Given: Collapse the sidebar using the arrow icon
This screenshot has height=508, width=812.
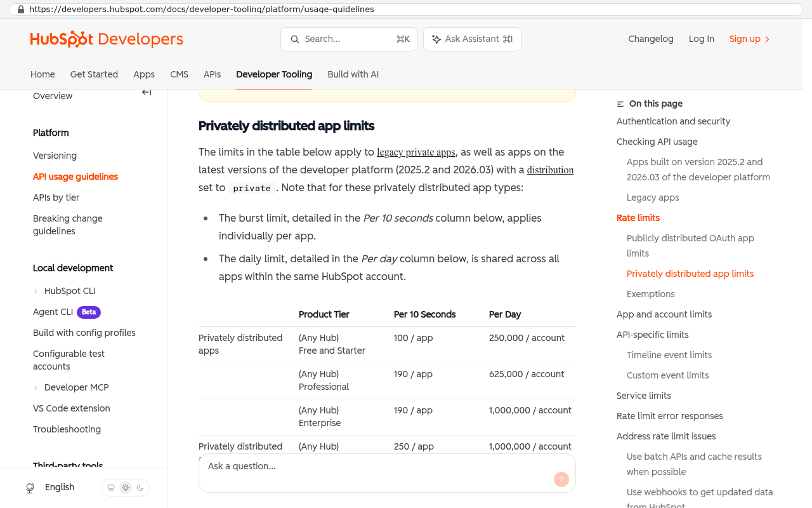Looking at the screenshot, I should pyautogui.click(x=147, y=93).
